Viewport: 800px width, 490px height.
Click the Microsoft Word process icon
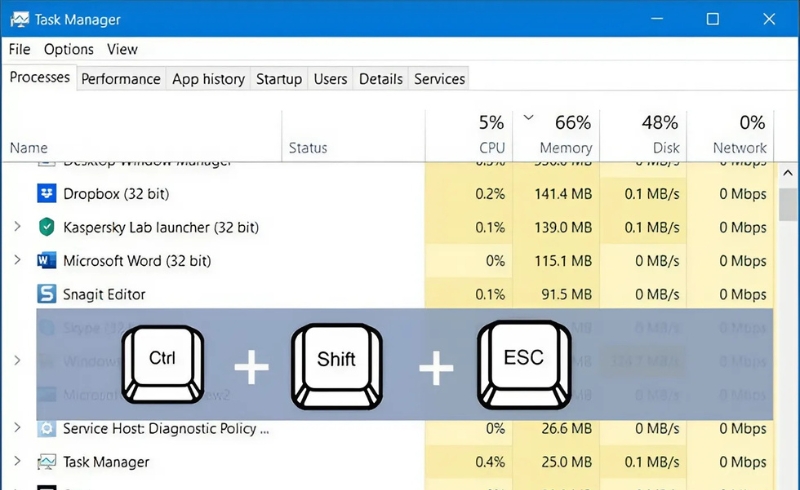tap(46, 261)
